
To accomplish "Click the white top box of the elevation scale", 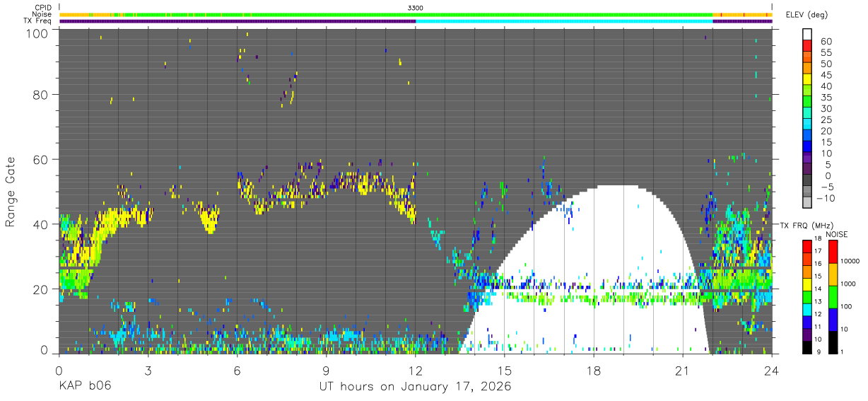I will pos(807,34).
